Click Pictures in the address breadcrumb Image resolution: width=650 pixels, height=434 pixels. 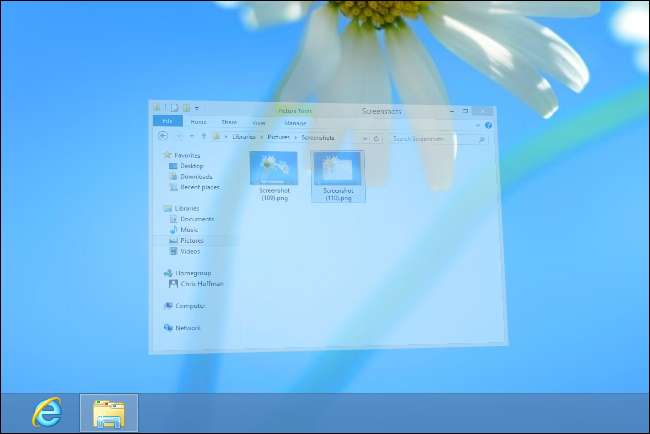pyautogui.click(x=278, y=137)
